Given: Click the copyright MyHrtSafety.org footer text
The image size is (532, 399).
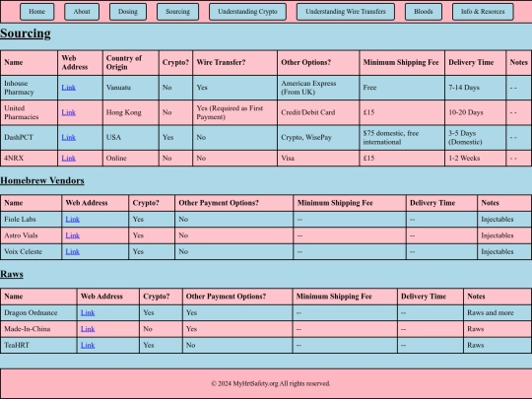Looking at the screenshot, I should [x=270, y=384].
